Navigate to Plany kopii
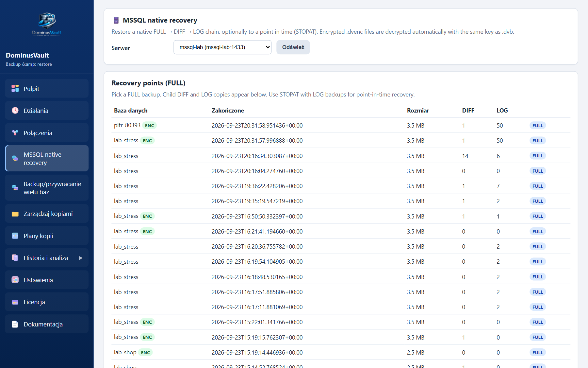Viewport: 588px width, 368px height. coord(47,236)
